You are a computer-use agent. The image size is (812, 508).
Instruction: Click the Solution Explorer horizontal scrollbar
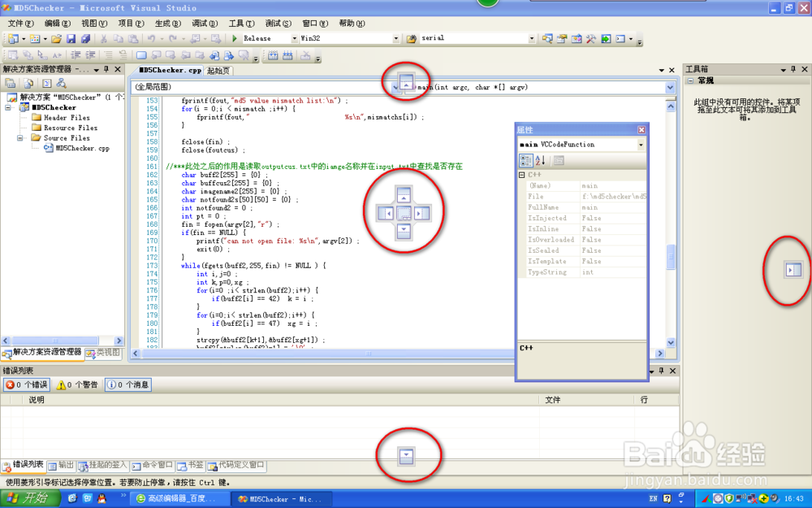pyautogui.click(x=63, y=341)
